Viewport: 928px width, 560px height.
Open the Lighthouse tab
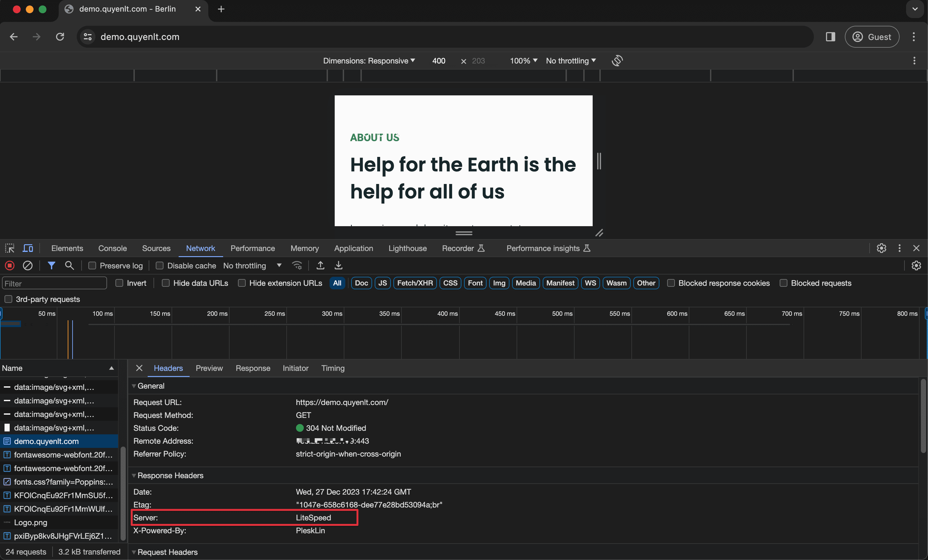(x=408, y=248)
